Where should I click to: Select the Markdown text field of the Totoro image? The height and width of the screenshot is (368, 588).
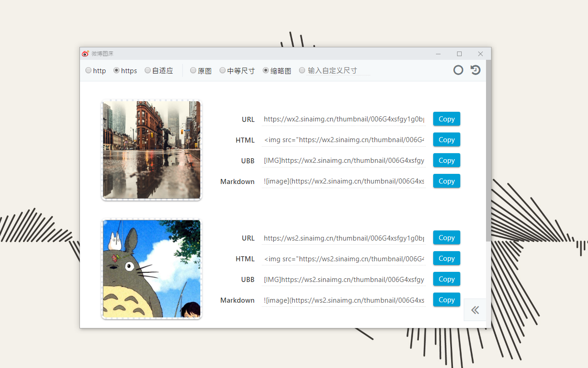344,300
